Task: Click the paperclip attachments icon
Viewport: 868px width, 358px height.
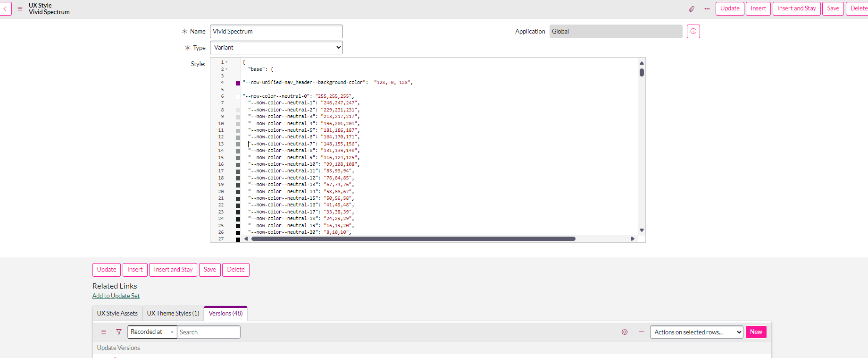Action: pos(692,9)
